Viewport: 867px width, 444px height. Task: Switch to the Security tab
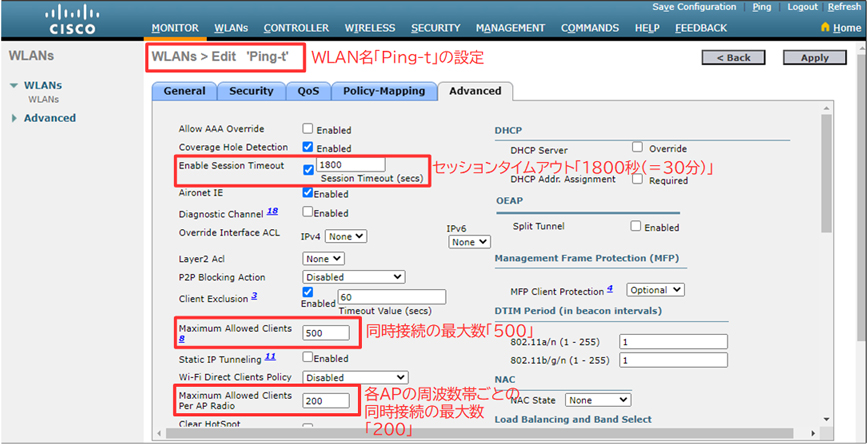click(251, 91)
